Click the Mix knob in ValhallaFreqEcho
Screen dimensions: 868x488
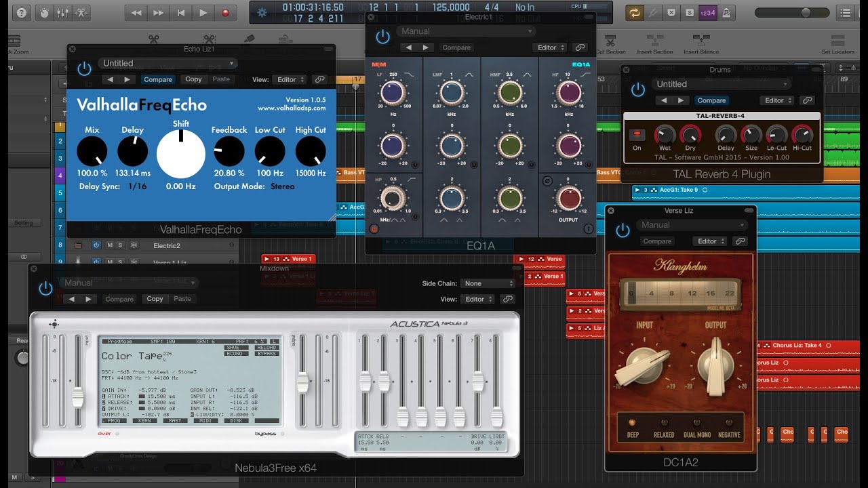click(92, 151)
